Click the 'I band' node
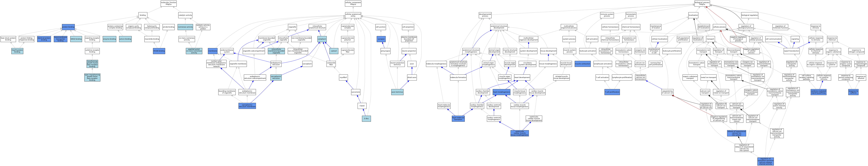 coord(362,106)
